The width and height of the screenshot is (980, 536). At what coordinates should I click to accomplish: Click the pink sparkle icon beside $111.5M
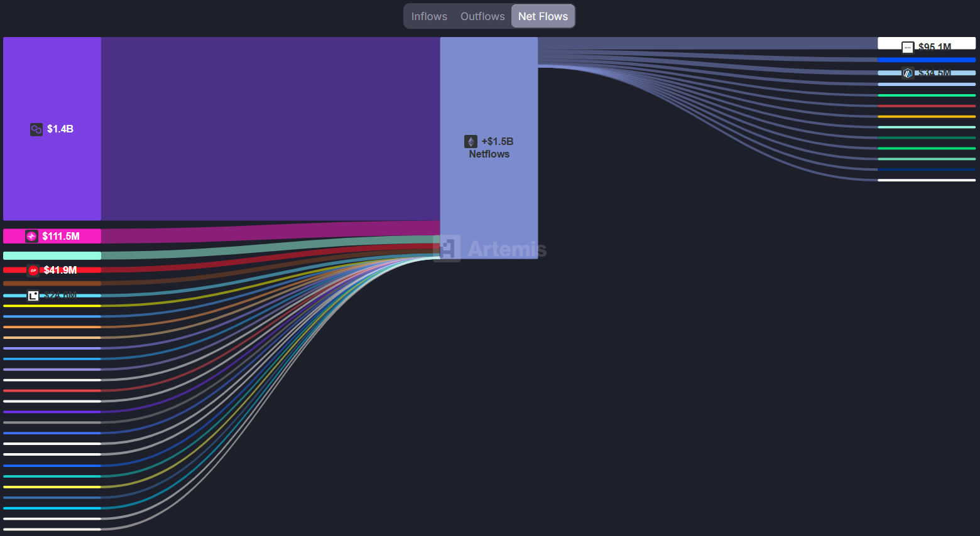[31, 236]
